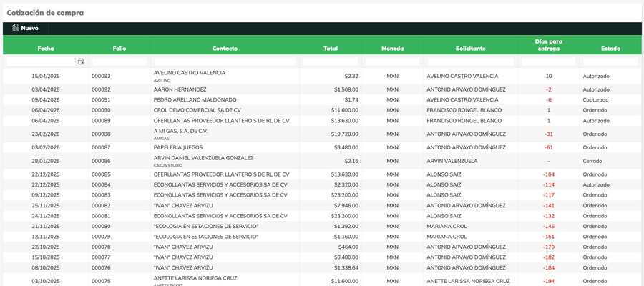644x286 pixels.
Task: Focus the Moneda filter input
Action: pos(392,61)
